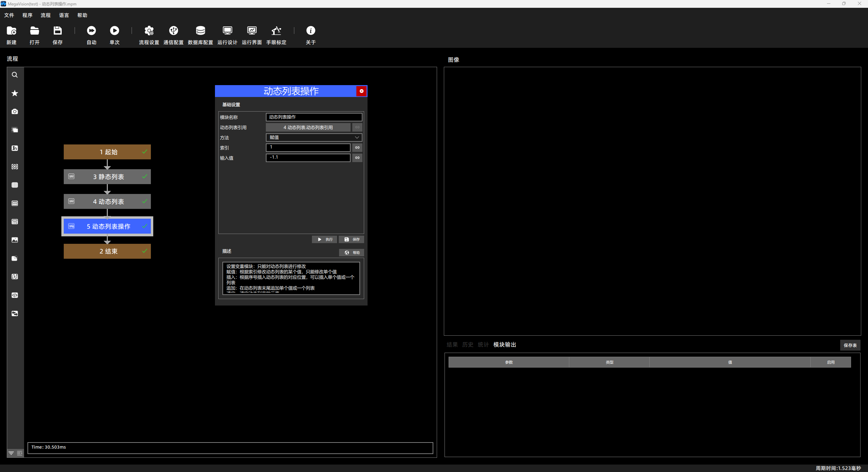Click the code script icon in the sidebar

[15, 295]
